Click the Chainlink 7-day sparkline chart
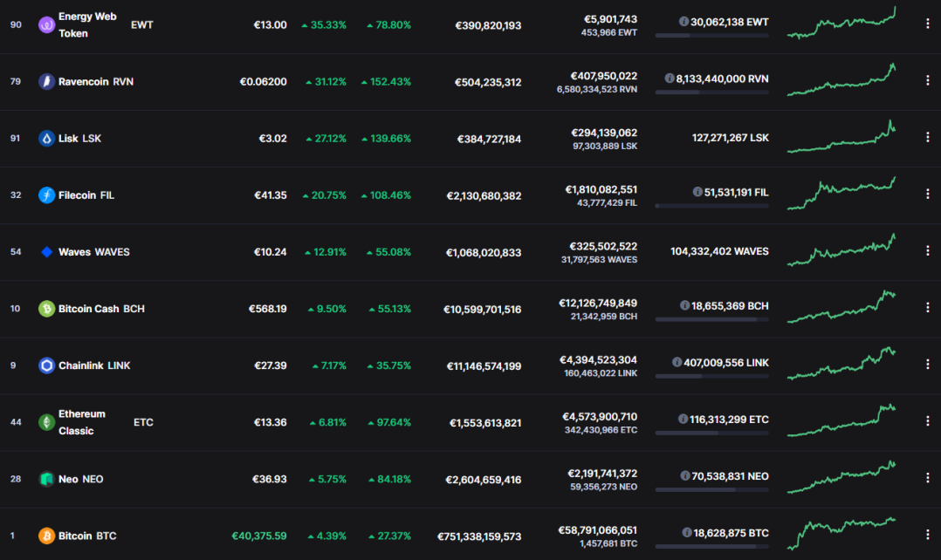The image size is (941, 560). click(x=841, y=364)
